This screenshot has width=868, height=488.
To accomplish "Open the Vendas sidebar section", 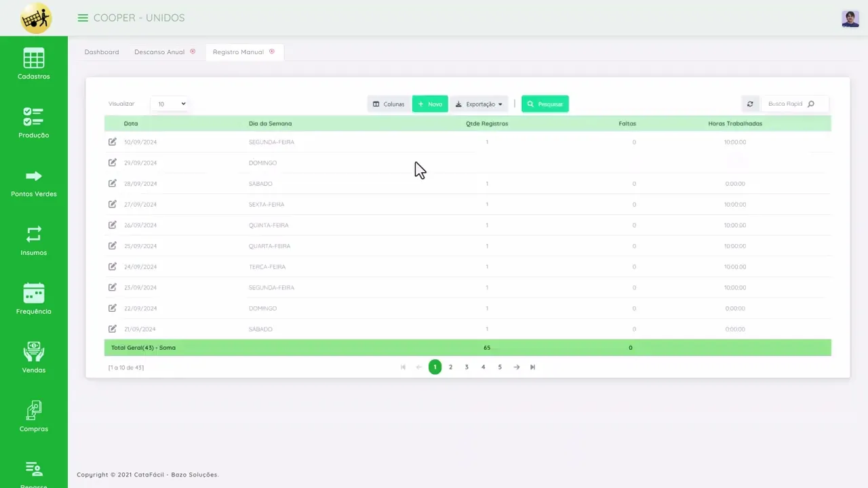I will click(x=33, y=358).
